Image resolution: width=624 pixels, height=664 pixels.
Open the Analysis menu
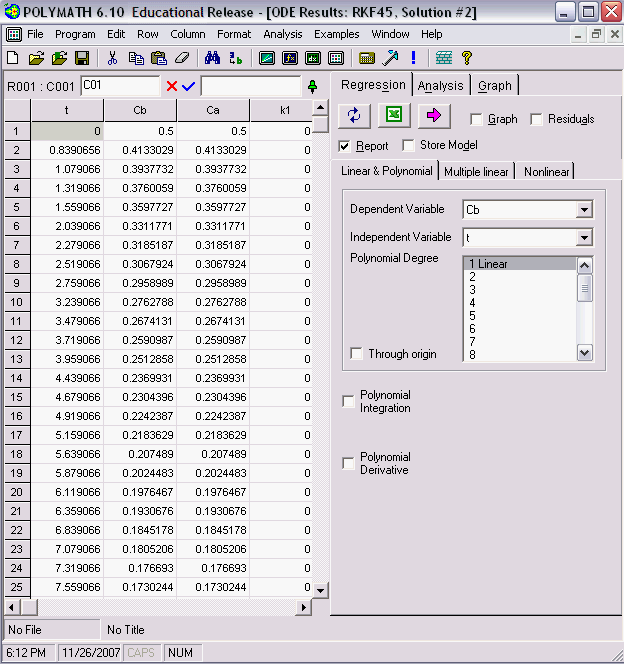[x=283, y=34]
